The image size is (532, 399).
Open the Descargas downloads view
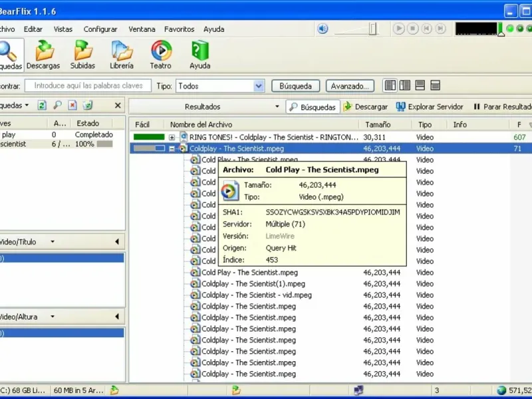tap(43, 55)
